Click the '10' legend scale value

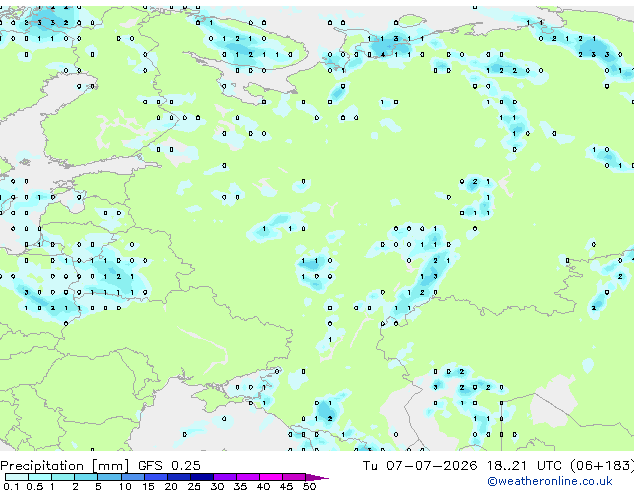tap(125, 486)
